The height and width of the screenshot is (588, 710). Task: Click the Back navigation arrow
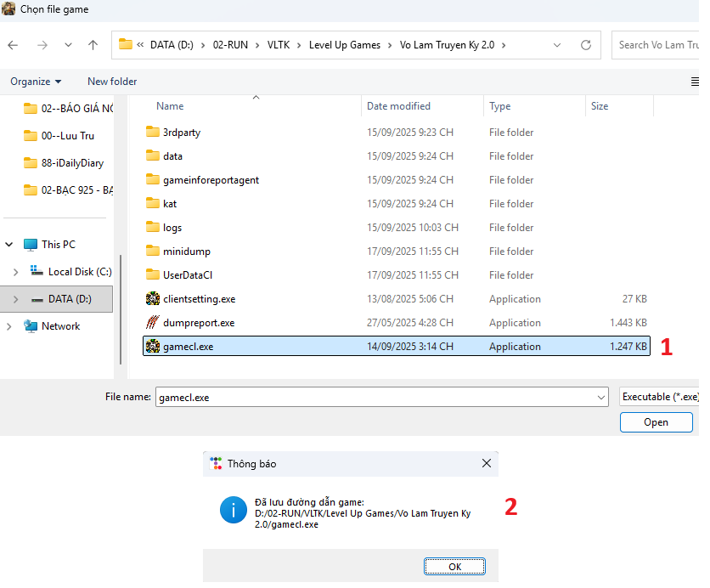pyautogui.click(x=13, y=45)
